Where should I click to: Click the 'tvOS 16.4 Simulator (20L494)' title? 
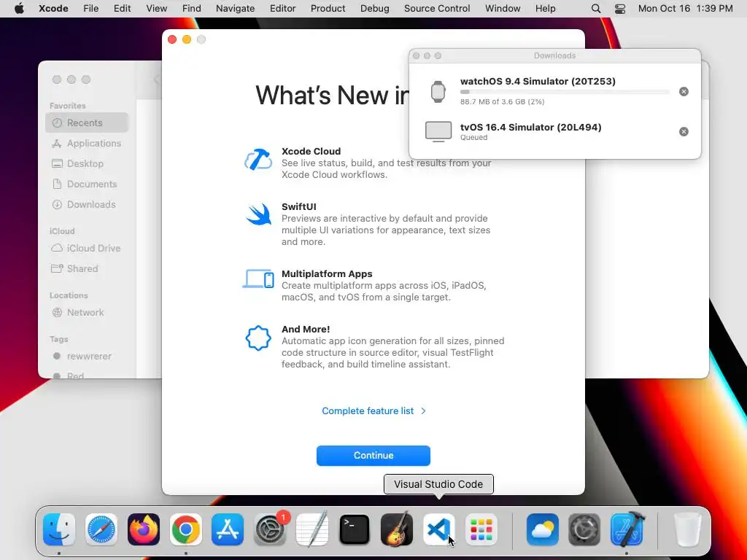(531, 127)
